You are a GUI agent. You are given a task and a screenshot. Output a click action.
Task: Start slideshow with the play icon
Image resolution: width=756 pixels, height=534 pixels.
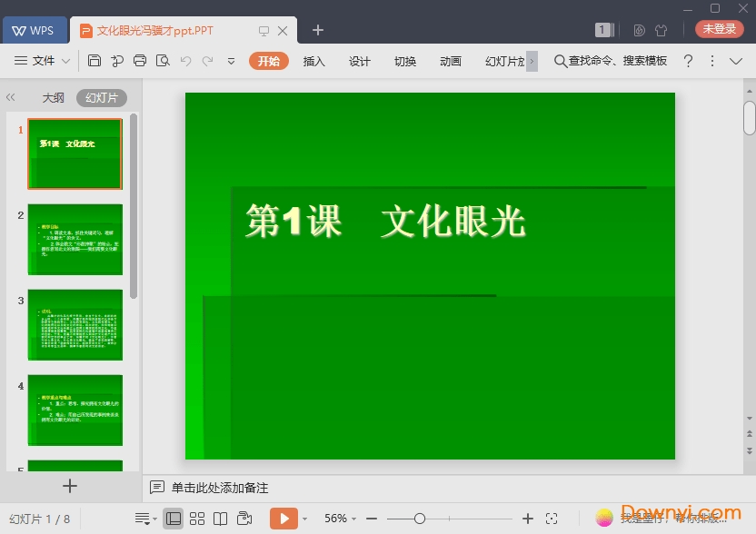coord(284,519)
